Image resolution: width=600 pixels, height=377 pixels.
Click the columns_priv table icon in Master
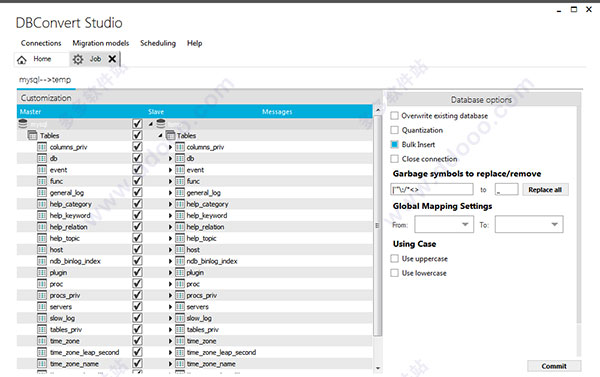pos(42,147)
